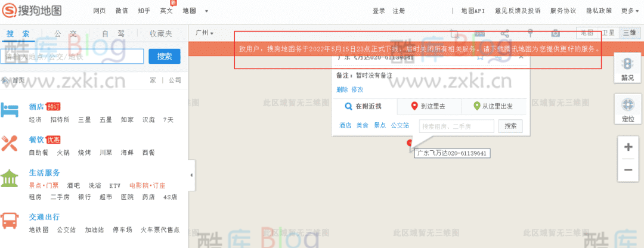
Task: Click the transportation bus icon
Action: tap(10, 221)
